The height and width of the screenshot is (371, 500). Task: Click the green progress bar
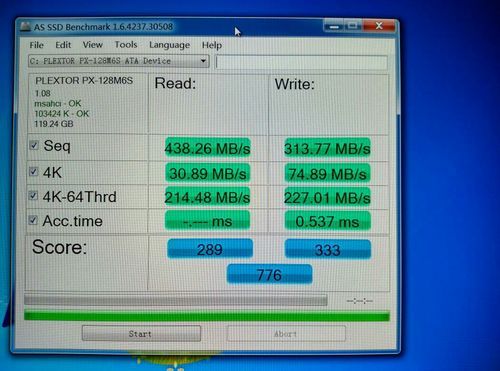(207, 316)
